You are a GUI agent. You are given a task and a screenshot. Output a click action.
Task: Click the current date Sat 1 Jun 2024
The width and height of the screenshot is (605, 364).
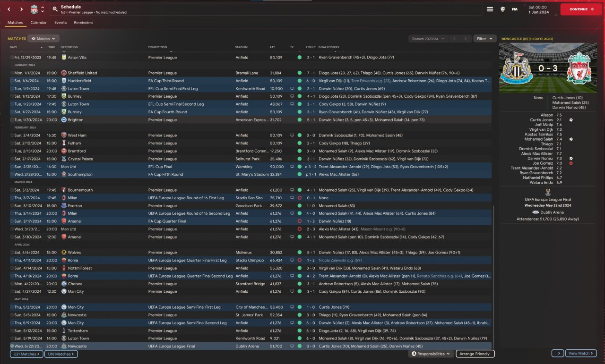(539, 9)
